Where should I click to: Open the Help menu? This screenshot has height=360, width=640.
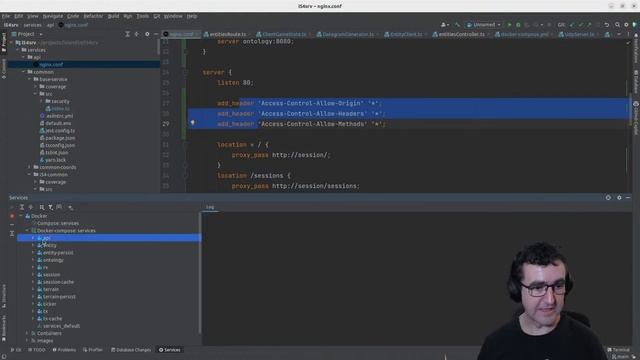pyautogui.click(x=192, y=16)
